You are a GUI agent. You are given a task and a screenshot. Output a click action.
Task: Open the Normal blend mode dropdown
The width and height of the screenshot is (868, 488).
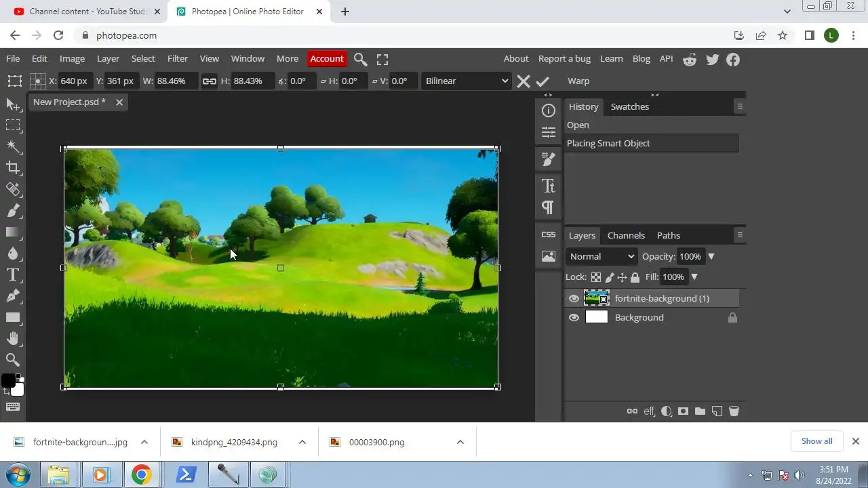(x=601, y=256)
